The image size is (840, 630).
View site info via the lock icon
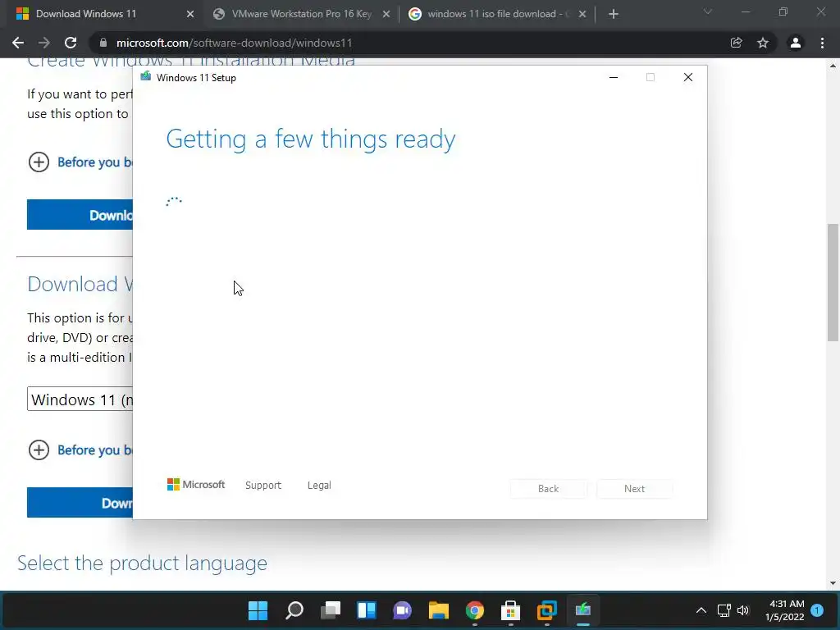click(x=103, y=43)
